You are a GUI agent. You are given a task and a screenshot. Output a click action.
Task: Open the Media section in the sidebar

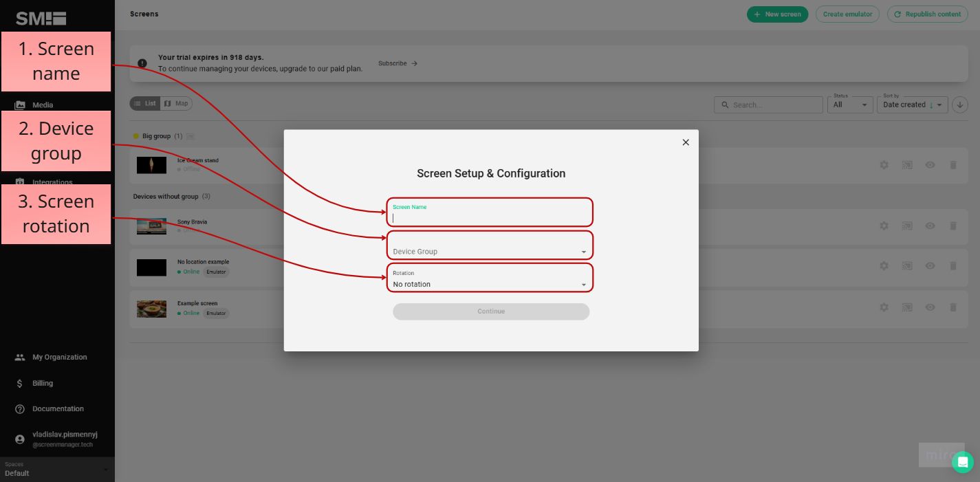point(43,105)
